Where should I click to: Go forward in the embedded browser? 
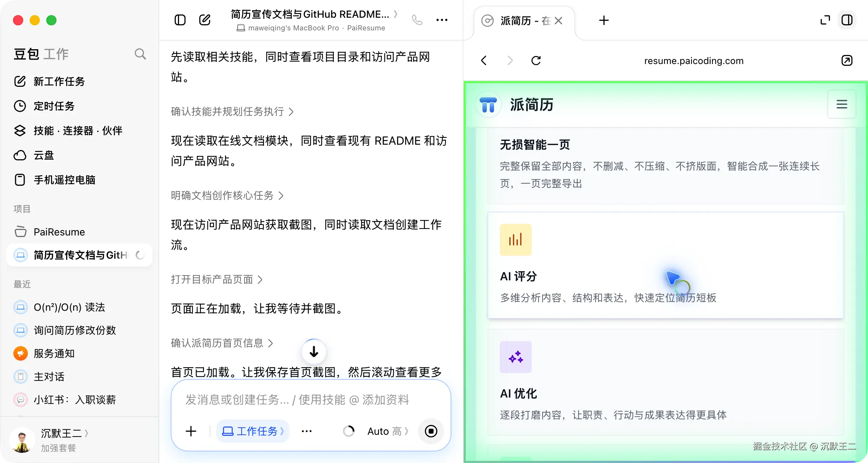click(x=510, y=60)
